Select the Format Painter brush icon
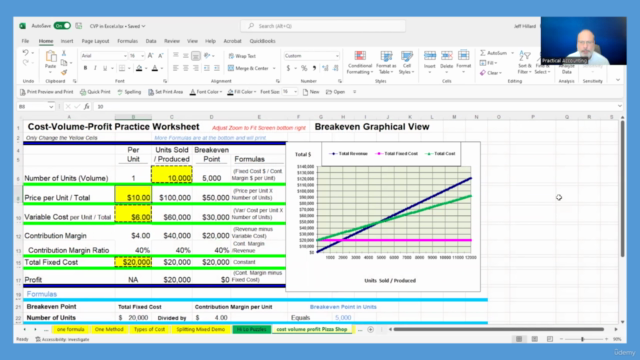The image size is (640, 360). (64, 73)
